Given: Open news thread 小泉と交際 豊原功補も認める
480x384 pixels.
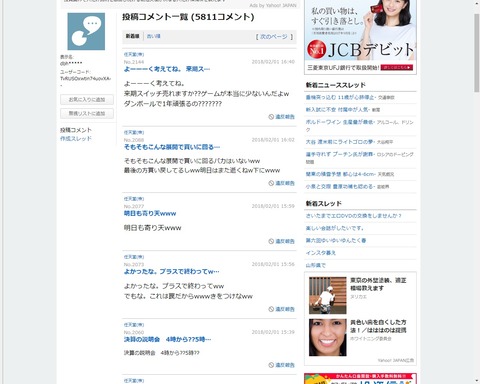Looking at the screenshot, I should coord(340,186).
